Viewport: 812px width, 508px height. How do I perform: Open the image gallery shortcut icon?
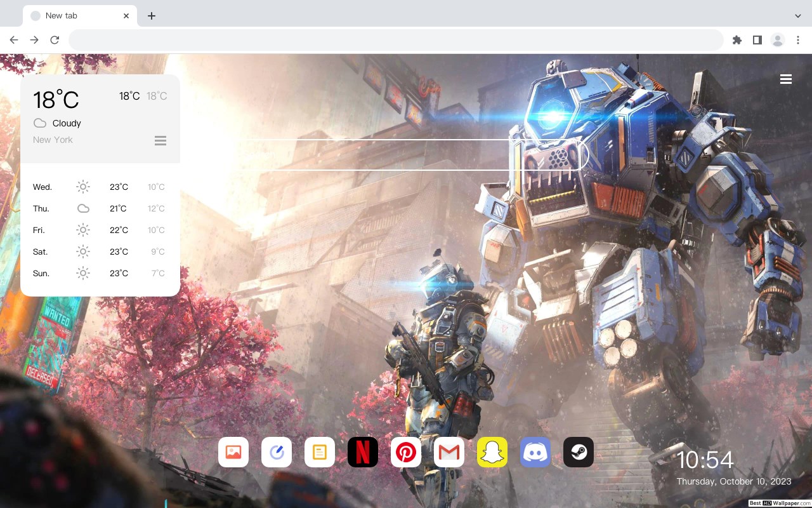[x=233, y=452]
